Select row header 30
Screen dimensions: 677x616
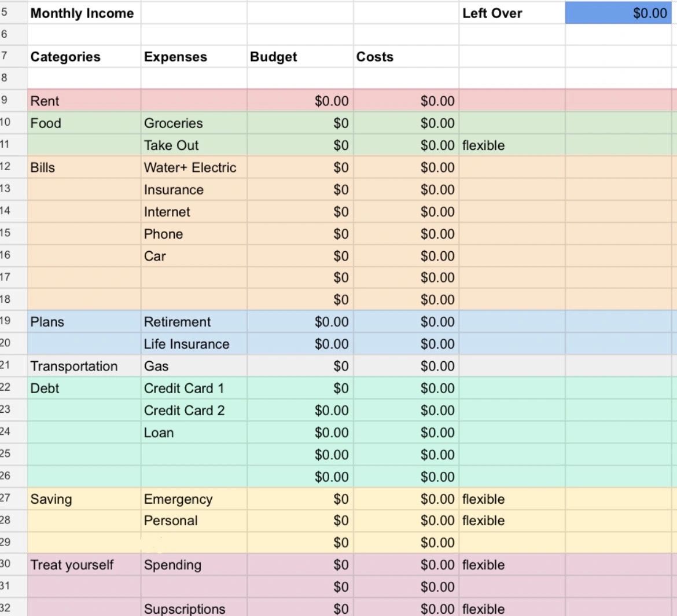(13, 564)
